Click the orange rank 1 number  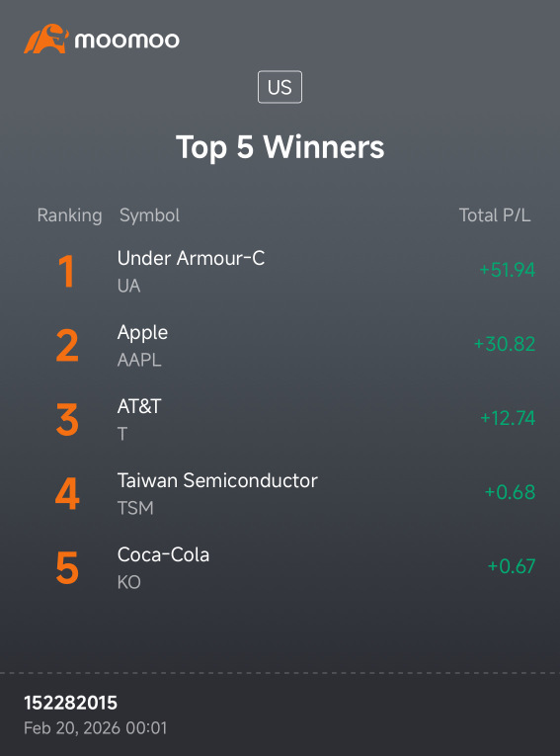(x=66, y=272)
